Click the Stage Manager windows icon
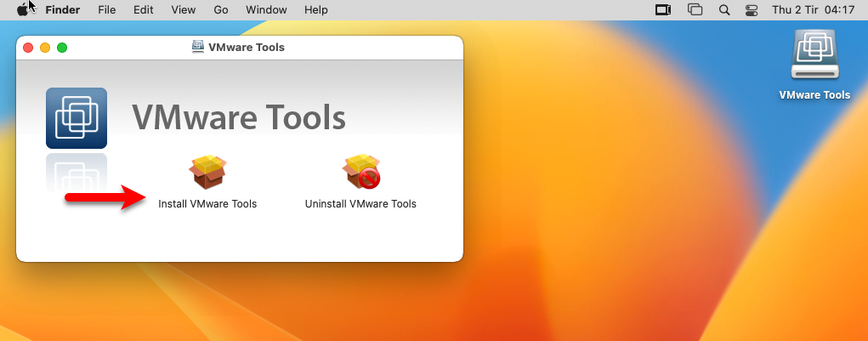The image size is (868, 341). pos(695,10)
